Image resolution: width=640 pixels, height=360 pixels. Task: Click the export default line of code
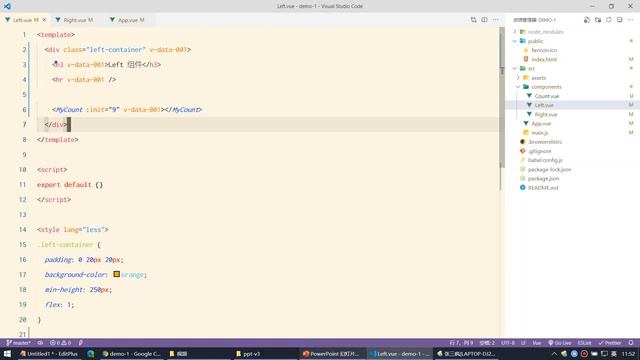pos(70,184)
